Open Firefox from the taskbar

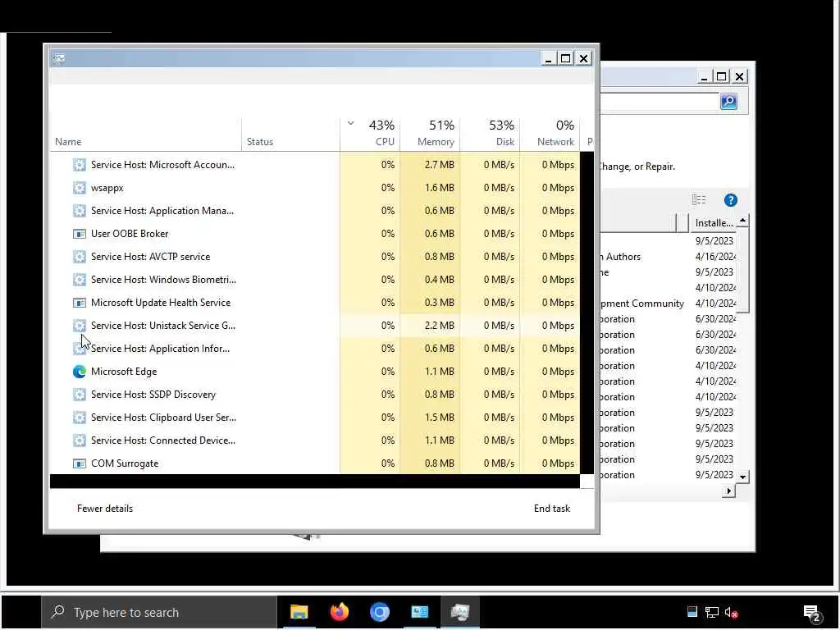[339, 612]
